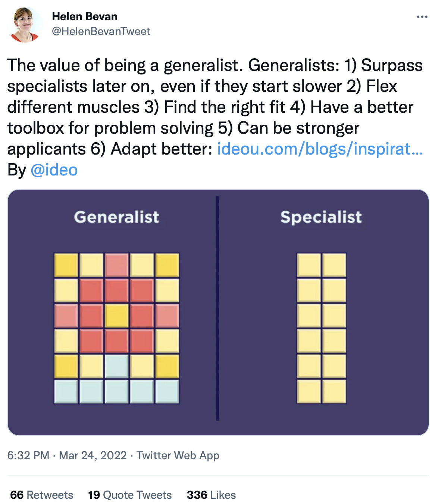This screenshot has width=435, height=504.
Task: Open the @ideo mention
Action: (54, 170)
